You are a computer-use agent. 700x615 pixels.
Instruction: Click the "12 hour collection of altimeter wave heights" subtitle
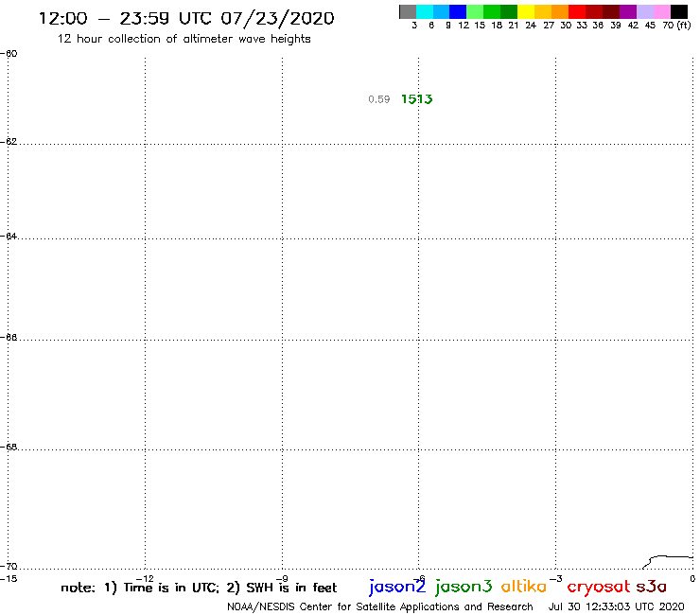coord(184,39)
